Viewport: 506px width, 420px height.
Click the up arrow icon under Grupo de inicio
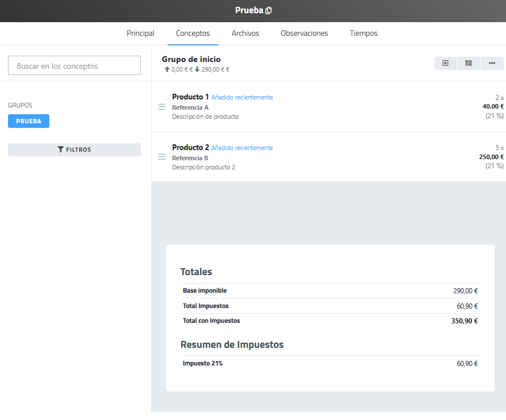167,69
